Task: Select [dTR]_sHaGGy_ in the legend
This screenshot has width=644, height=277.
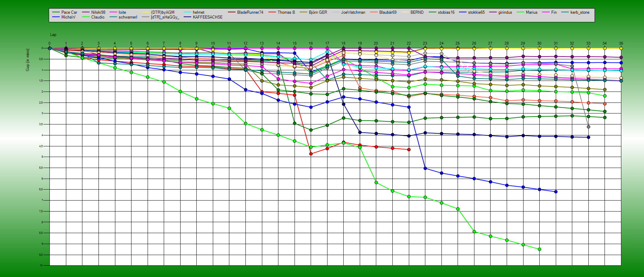Action: pyautogui.click(x=165, y=17)
